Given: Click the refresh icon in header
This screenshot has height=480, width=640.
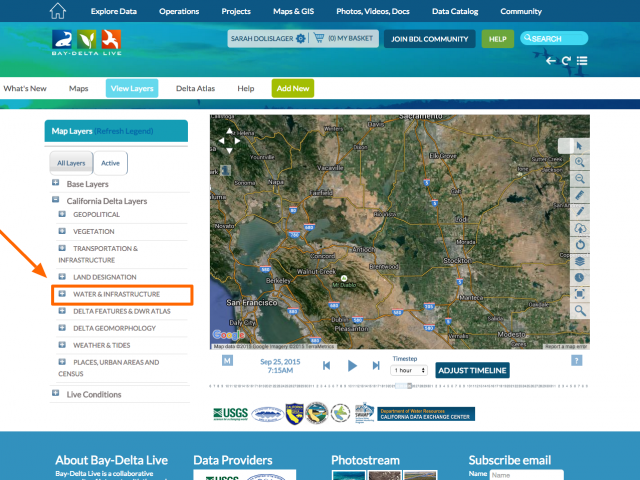Looking at the screenshot, I should pyautogui.click(x=566, y=61).
